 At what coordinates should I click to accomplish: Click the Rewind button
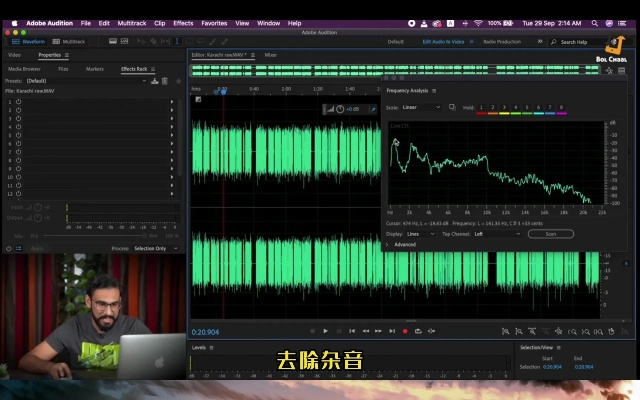coord(365,331)
